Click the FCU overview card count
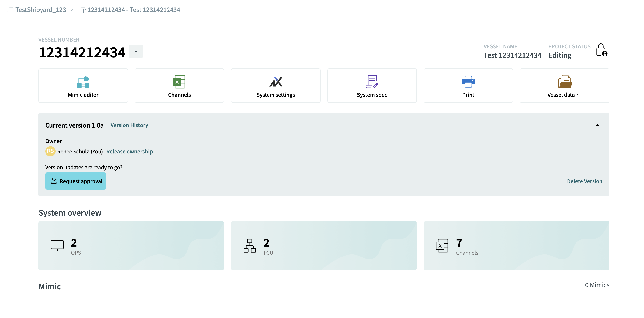The height and width of the screenshot is (318, 644). click(266, 243)
